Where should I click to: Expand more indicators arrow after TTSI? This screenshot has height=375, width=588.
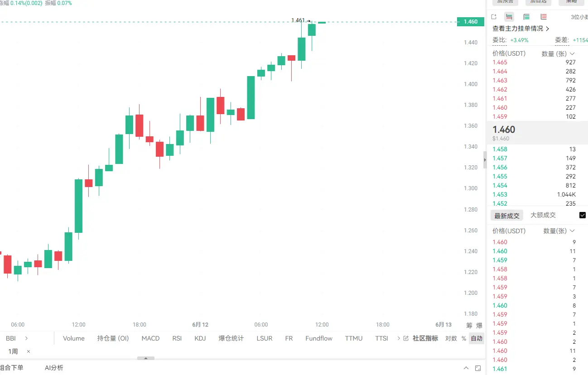[398, 338]
